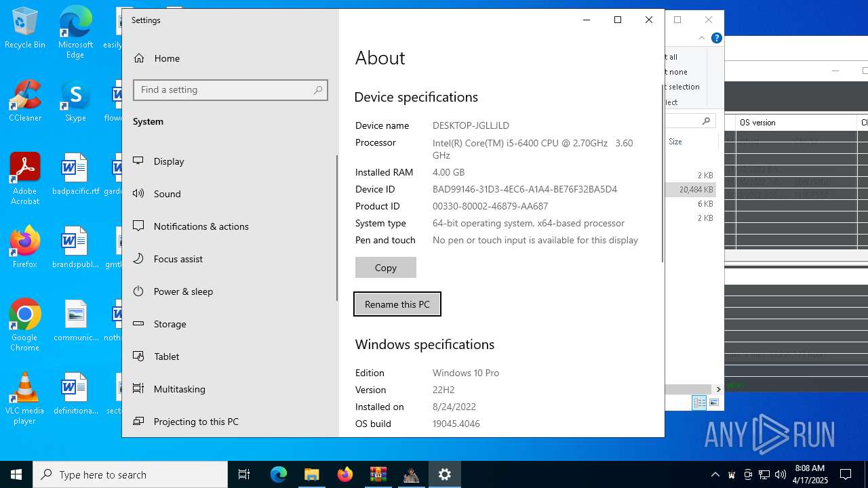Click Rename this PC button
868x488 pixels.
(x=397, y=304)
